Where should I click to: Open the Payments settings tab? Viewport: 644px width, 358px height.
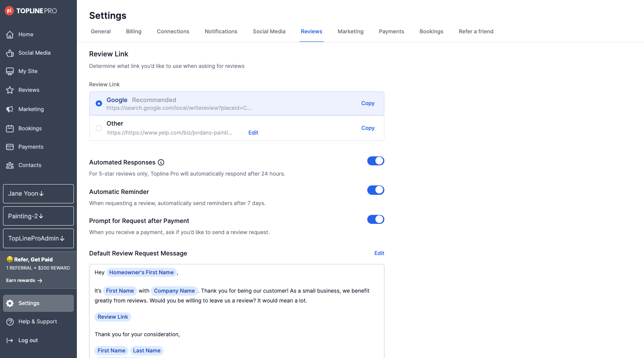pos(392,32)
